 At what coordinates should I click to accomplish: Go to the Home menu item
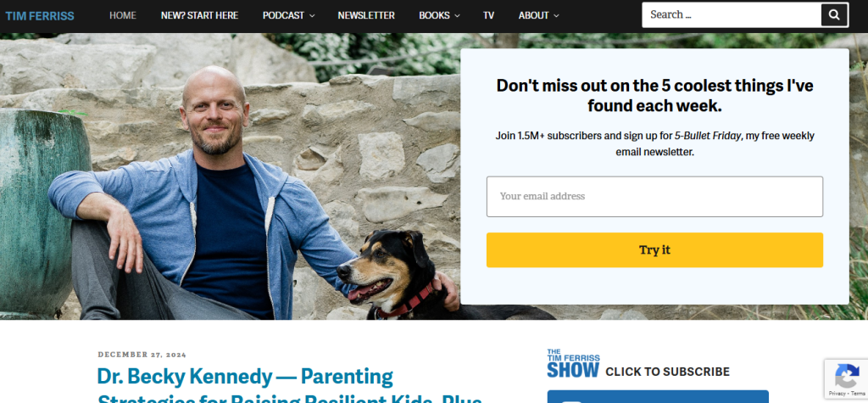point(123,15)
